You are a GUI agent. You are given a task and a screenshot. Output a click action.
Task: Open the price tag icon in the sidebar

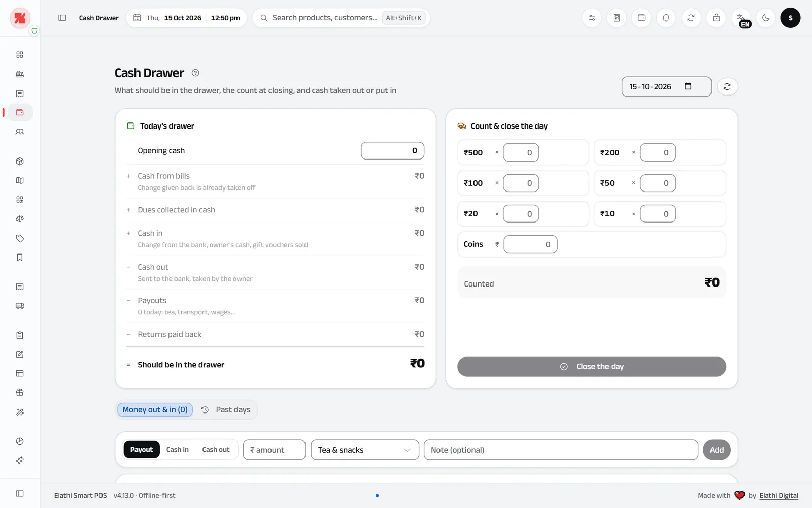20,238
